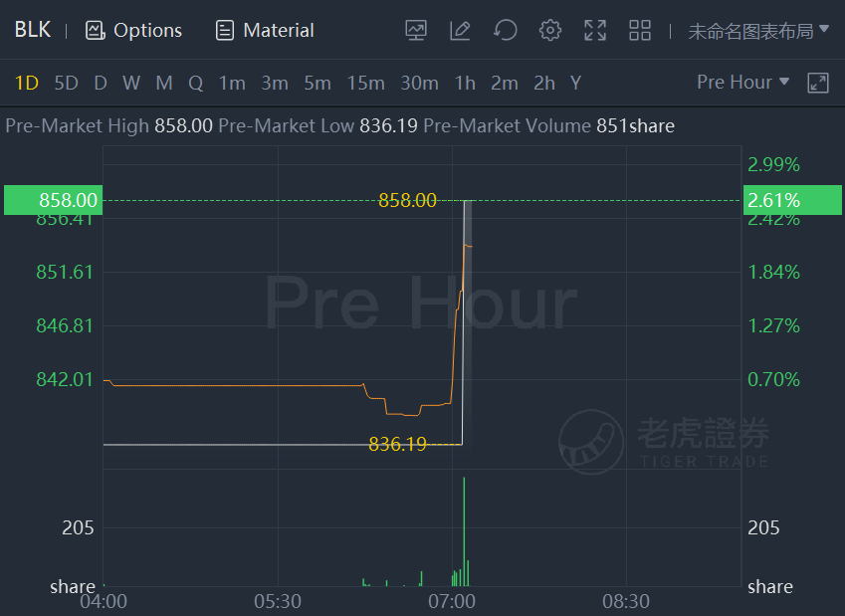Select the W weekly timeframe
Screen dimensions: 845x616
(x=131, y=83)
